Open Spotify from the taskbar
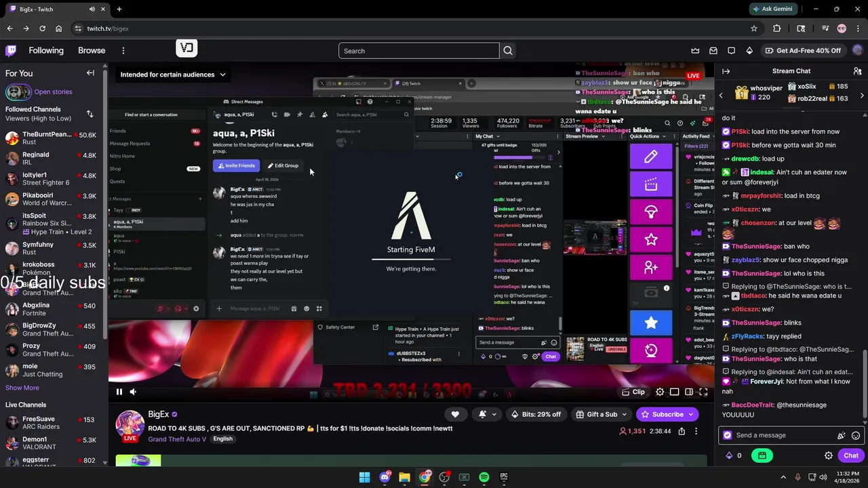This screenshot has width=868, height=488. (484, 477)
